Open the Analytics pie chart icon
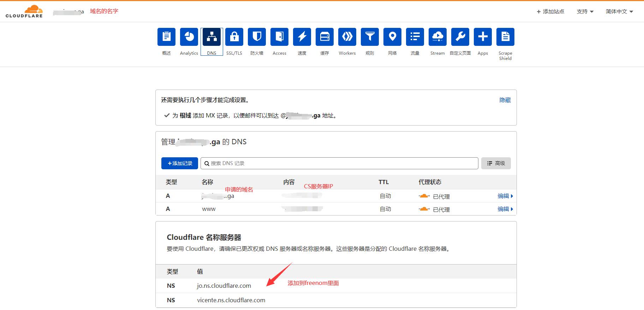 [189, 37]
